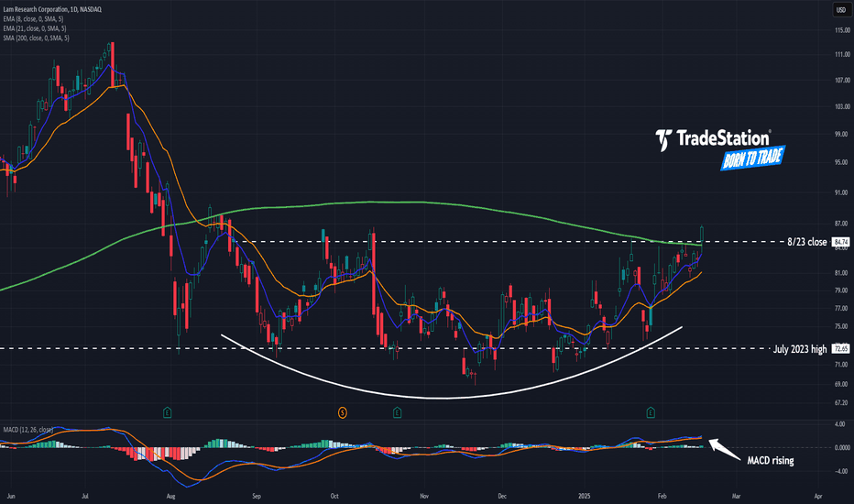
Task: Click the orange split S marker near October
Action: click(x=342, y=412)
